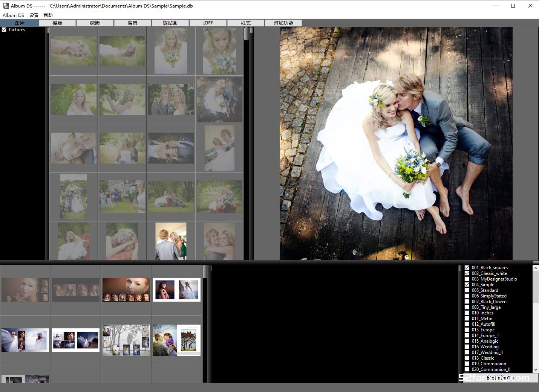Choose layout with kissing couple and purple flowers

177,340
